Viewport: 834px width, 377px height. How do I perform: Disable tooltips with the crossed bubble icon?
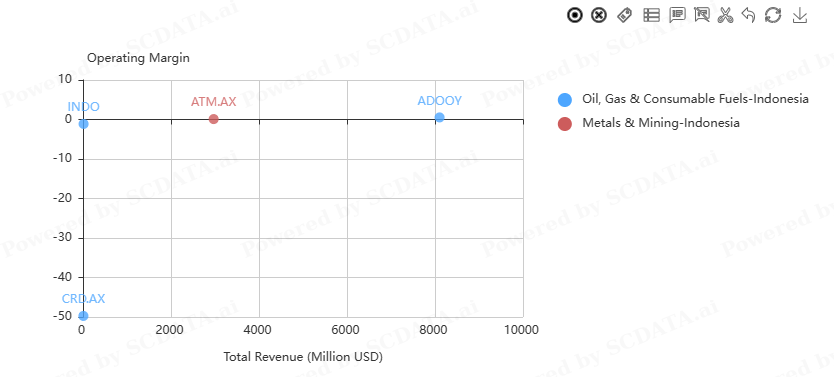(702, 15)
